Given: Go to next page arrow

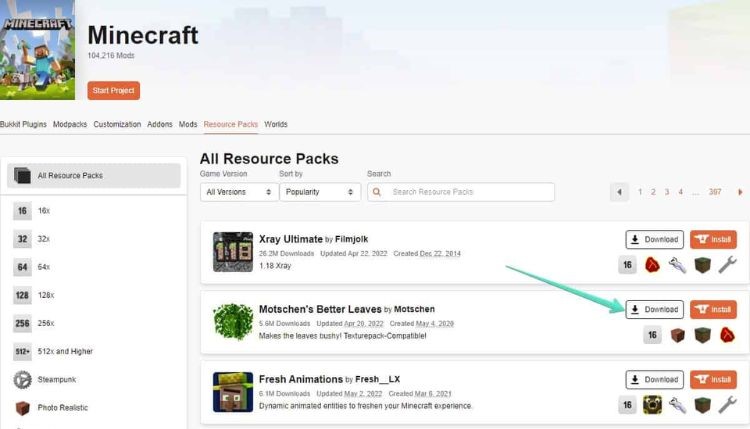Looking at the screenshot, I should pos(740,192).
